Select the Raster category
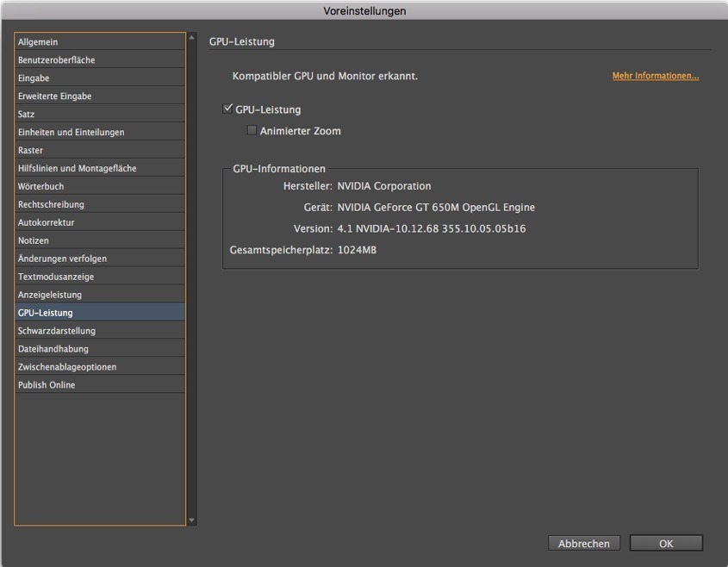This screenshot has height=567, width=728. pyautogui.click(x=100, y=151)
